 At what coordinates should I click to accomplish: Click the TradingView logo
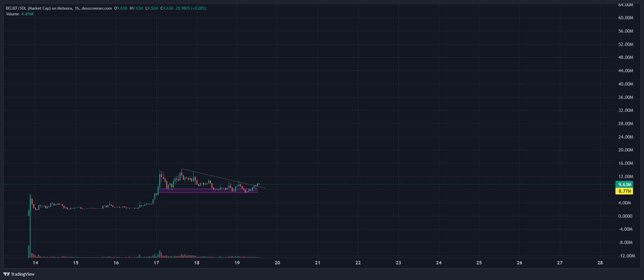tap(18, 274)
